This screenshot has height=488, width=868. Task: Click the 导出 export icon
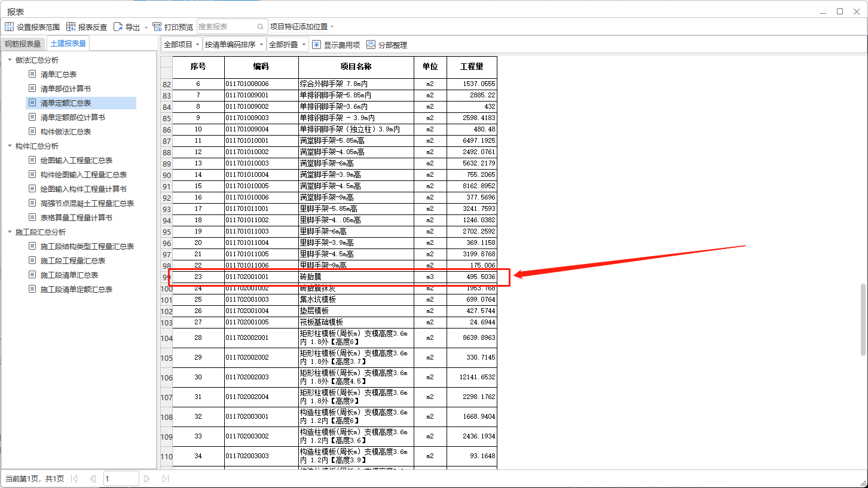(118, 27)
